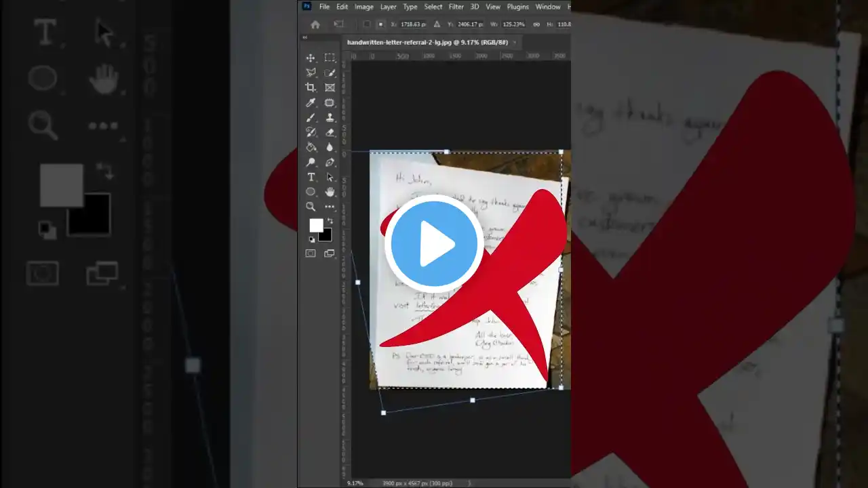This screenshot has height=488, width=868.
Task: Open the Plugins menu
Action: point(518,7)
